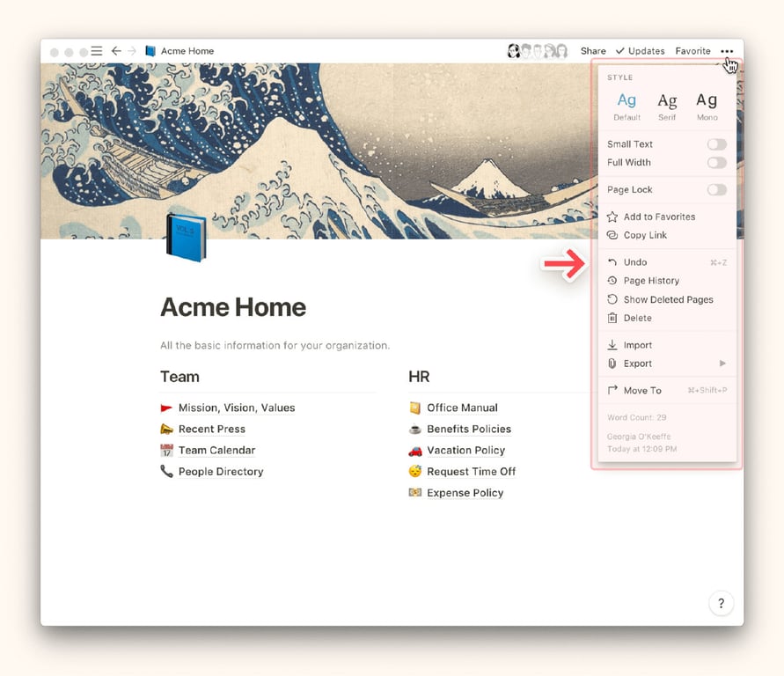Click the trash icon next to Delete

[612, 318]
